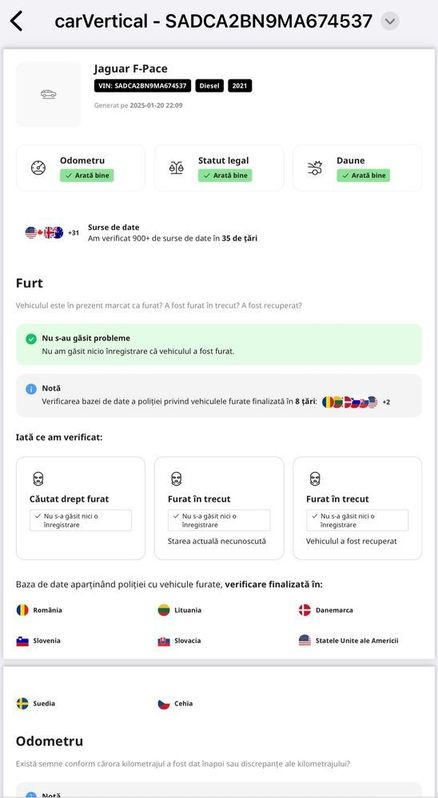Click the green check icon by Nu s-au găsit probleme

[x=31, y=339]
